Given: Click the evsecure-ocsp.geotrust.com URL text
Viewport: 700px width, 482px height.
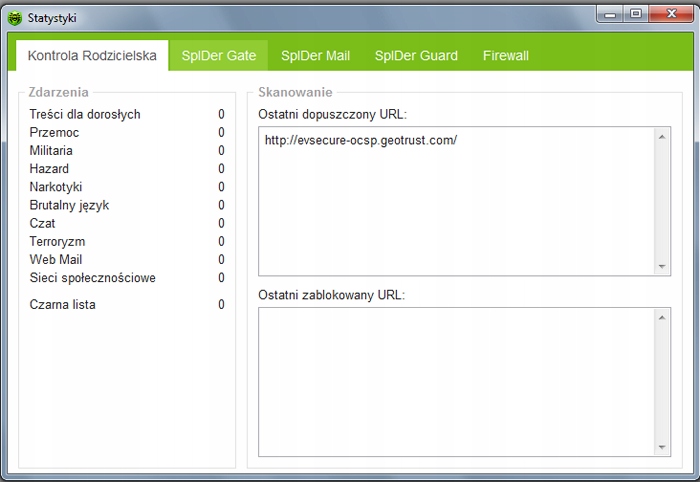Looking at the screenshot, I should coord(360,141).
